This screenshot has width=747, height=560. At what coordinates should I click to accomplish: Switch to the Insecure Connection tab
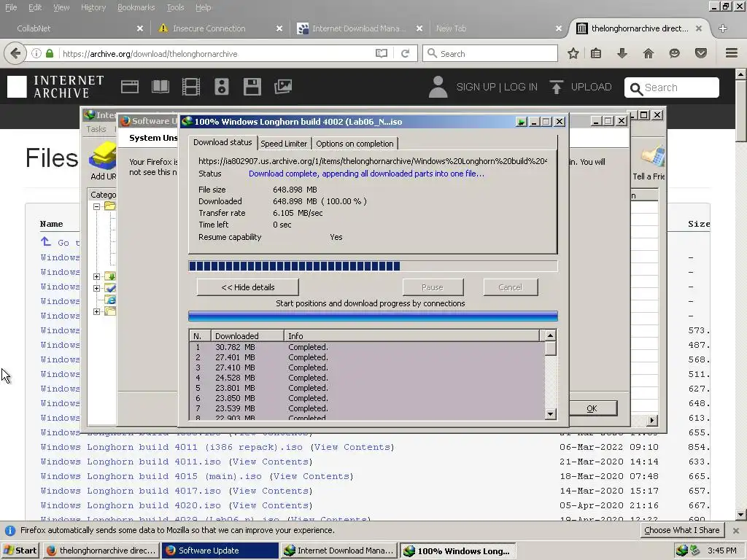point(220,28)
